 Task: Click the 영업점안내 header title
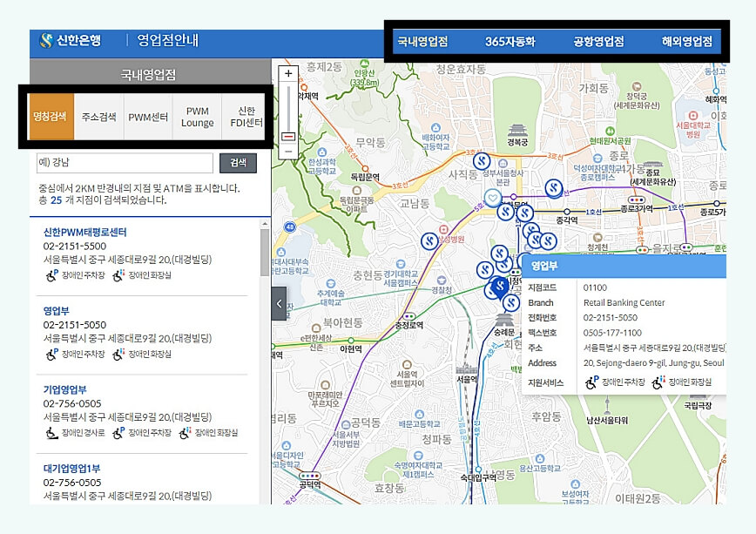click(168, 41)
